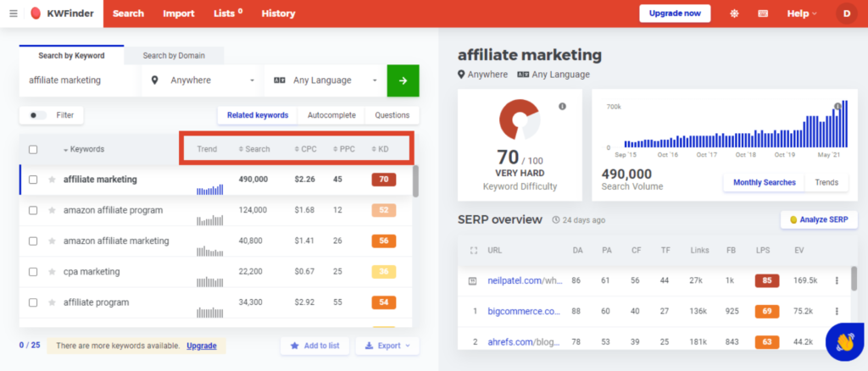
Task: Click the Analyze SERP button
Action: click(819, 219)
